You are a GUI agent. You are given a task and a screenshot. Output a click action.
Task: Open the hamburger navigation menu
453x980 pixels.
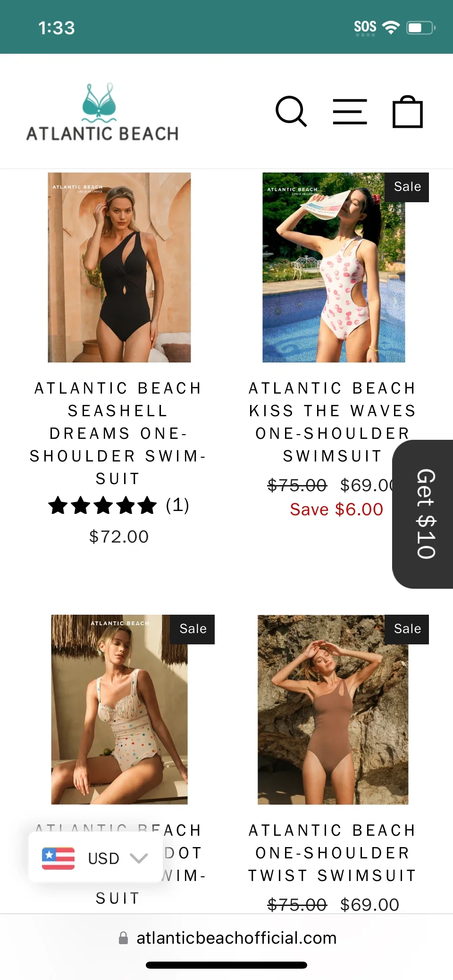click(x=350, y=112)
